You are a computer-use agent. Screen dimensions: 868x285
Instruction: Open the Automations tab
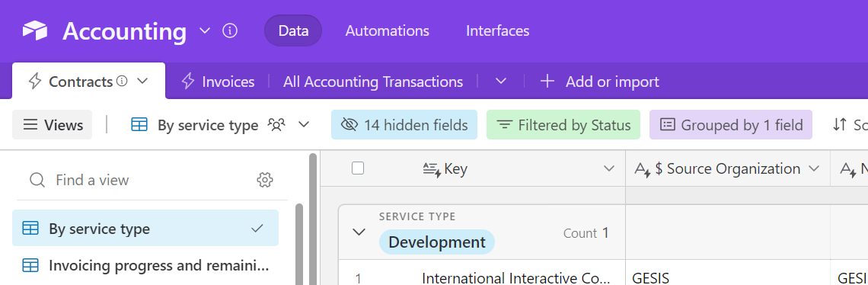pos(387,30)
